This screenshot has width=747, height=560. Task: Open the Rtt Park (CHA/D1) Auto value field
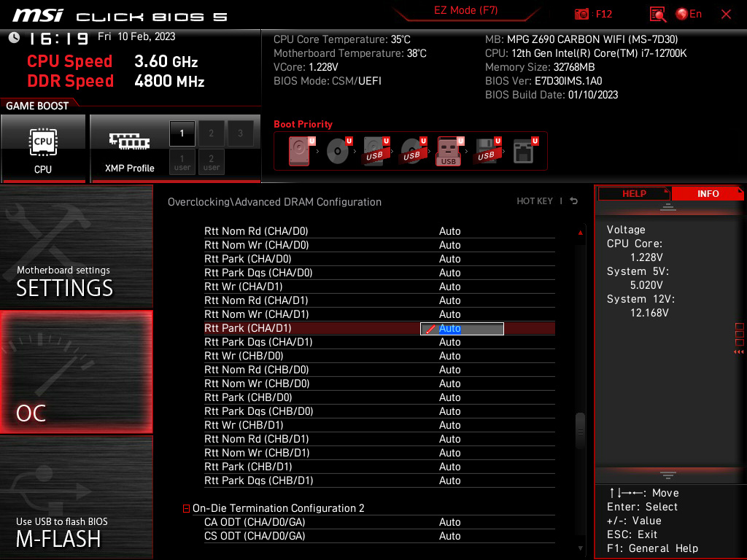click(462, 329)
